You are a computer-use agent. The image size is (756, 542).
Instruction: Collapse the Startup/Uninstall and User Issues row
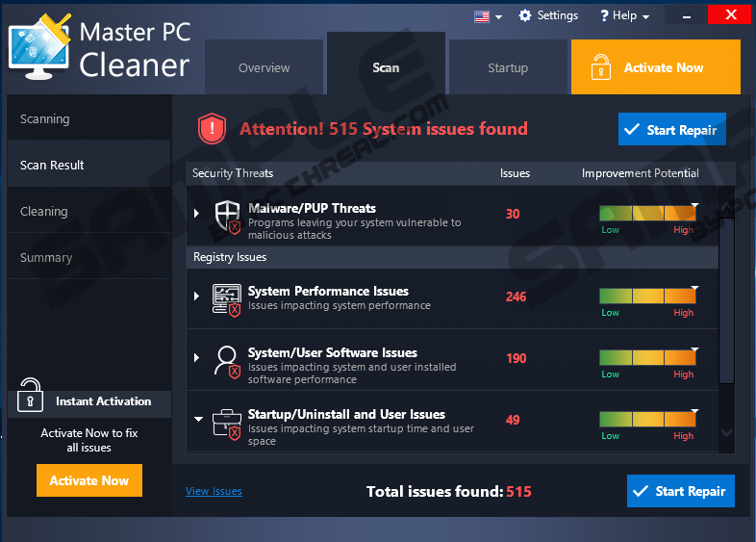[x=197, y=419]
